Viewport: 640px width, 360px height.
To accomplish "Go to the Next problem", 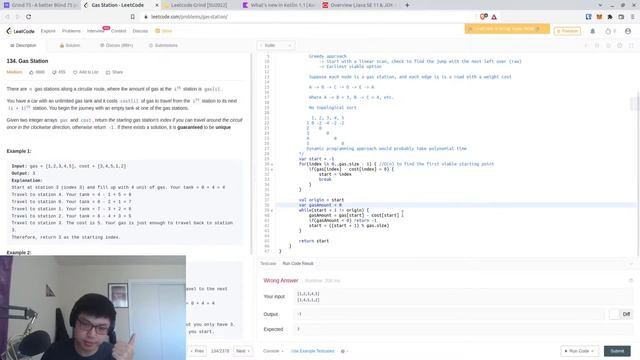I will click(x=242, y=351).
